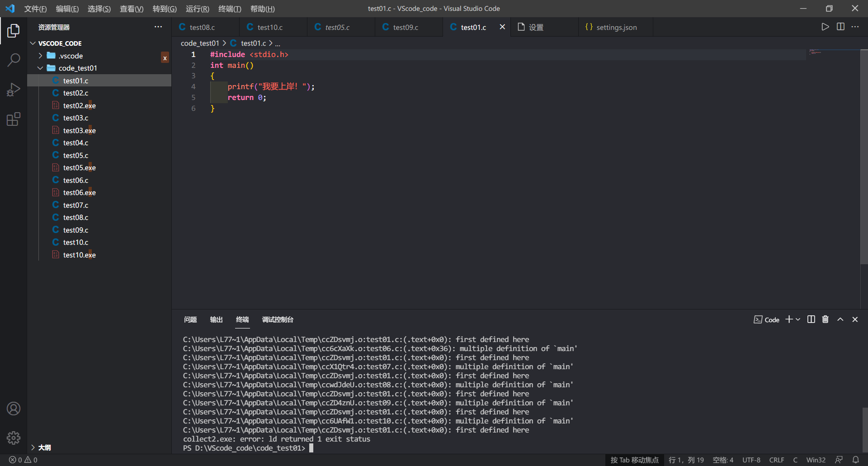This screenshot has width=868, height=466.
Task: Change file encoding UTF-8
Action: tap(751, 460)
